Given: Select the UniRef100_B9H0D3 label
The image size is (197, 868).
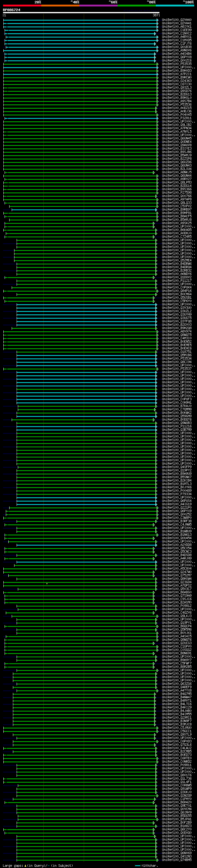Looking at the screenshot, I should coord(176,71).
